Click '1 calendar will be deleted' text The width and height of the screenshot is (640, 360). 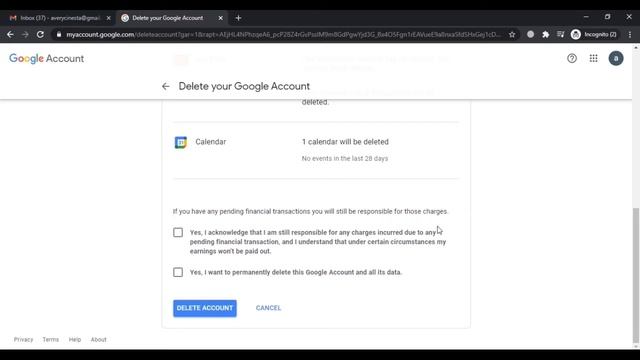click(345, 142)
